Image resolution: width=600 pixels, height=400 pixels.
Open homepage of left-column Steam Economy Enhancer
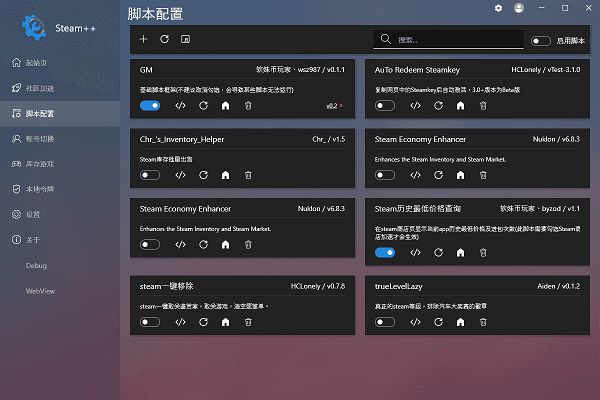(225, 245)
